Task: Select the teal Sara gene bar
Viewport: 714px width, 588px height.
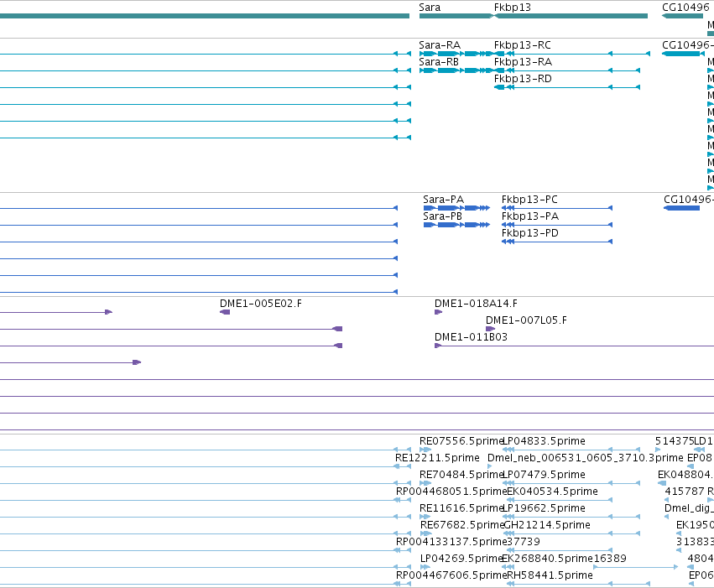Action: tap(456, 16)
